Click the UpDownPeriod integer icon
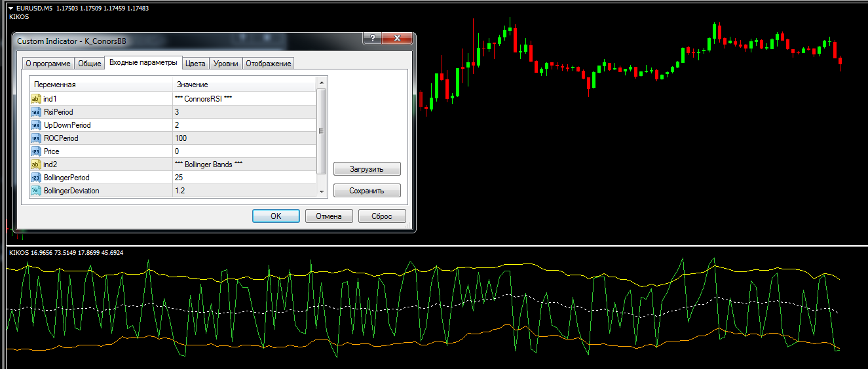 (x=35, y=125)
